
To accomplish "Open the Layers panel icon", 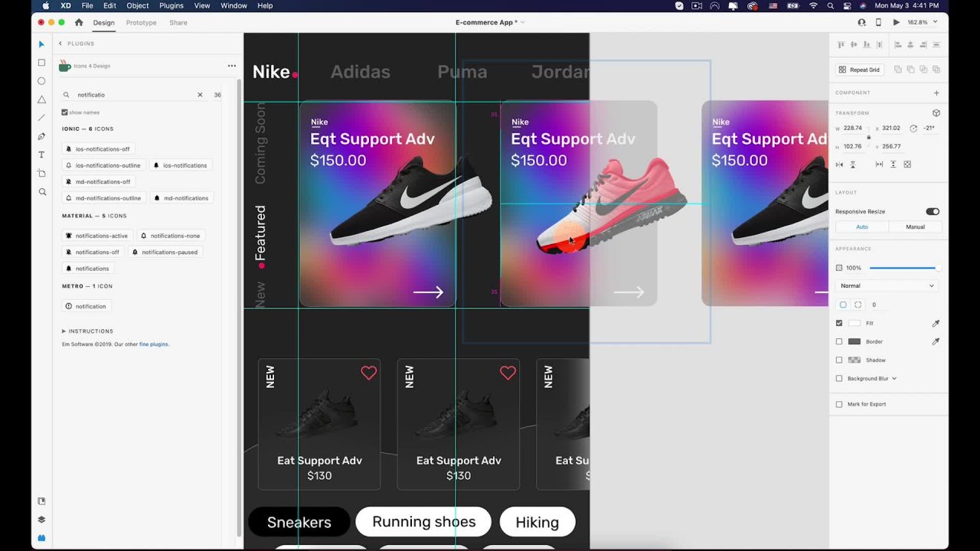I will pos(41,520).
